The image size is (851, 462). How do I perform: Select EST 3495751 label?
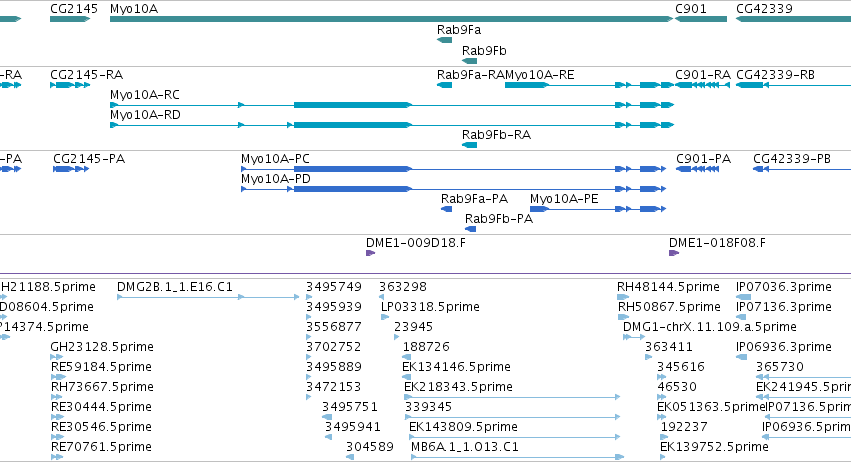350,407
